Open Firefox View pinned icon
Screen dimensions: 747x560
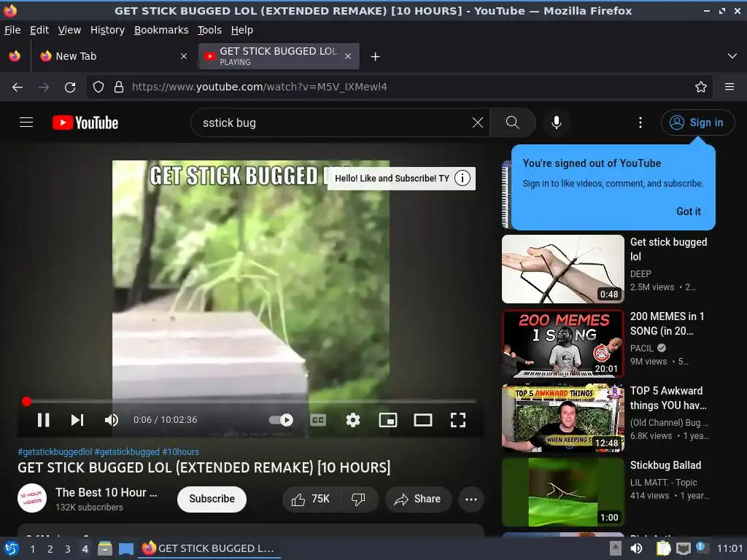click(x=15, y=56)
